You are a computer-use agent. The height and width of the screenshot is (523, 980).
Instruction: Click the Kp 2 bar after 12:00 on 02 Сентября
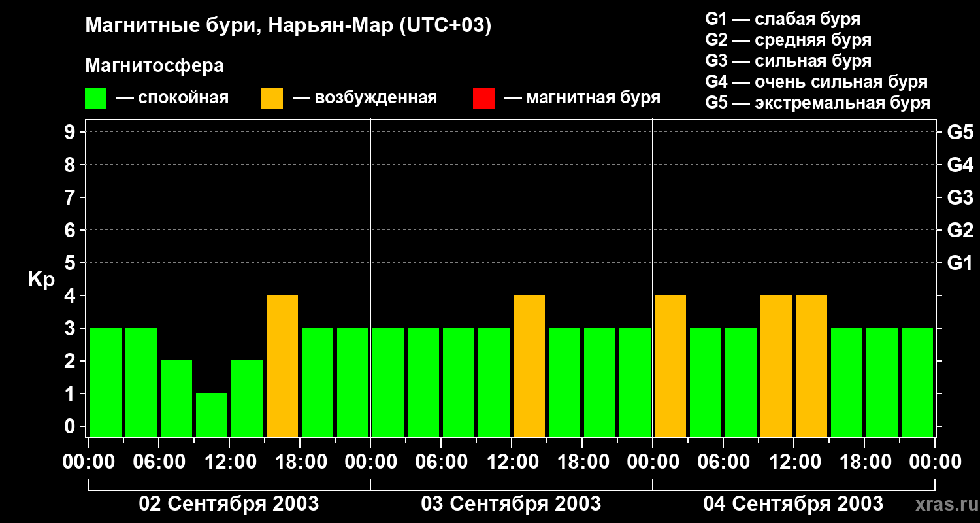(x=247, y=398)
